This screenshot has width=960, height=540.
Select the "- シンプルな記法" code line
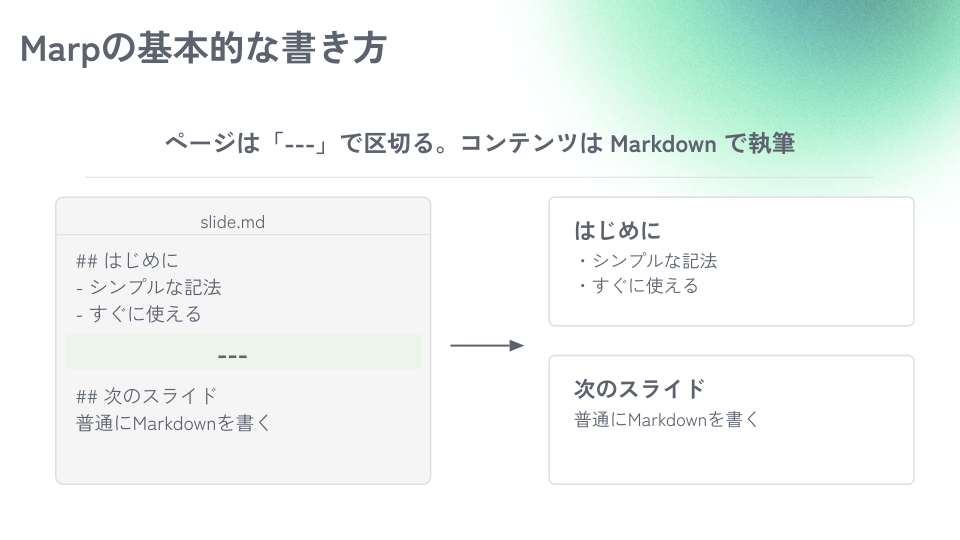pos(148,288)
